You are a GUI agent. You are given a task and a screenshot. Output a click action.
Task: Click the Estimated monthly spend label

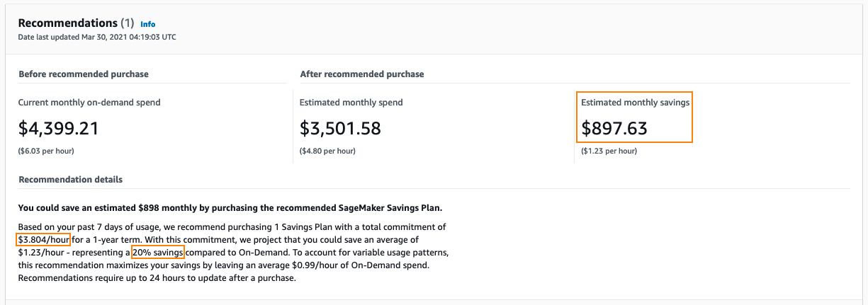click(x=351, y=103)
